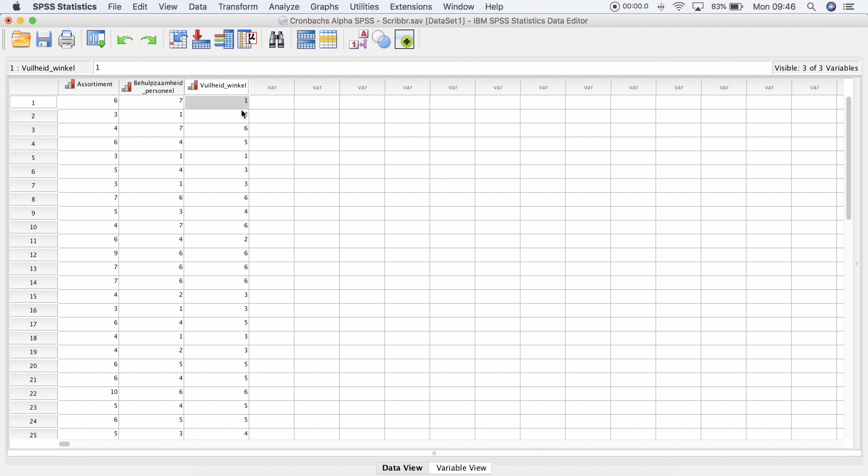Open data document folder icon

coord(21,40)
